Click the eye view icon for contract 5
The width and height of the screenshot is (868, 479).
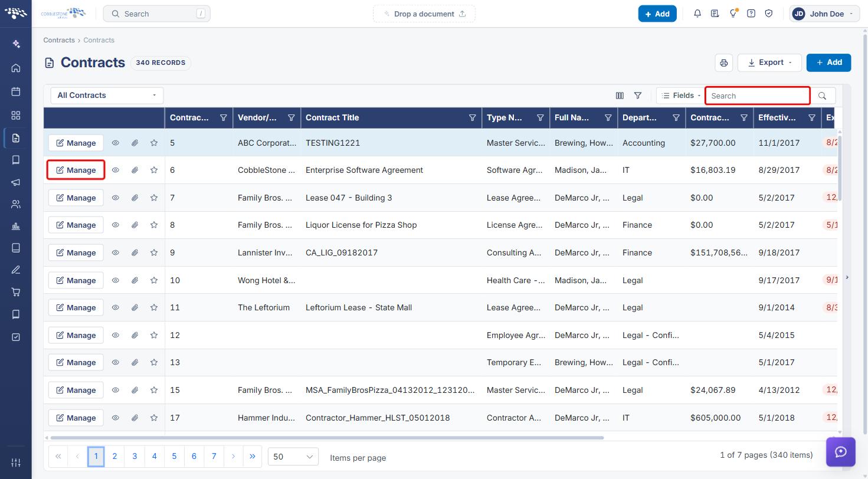[x=116, y=143]
